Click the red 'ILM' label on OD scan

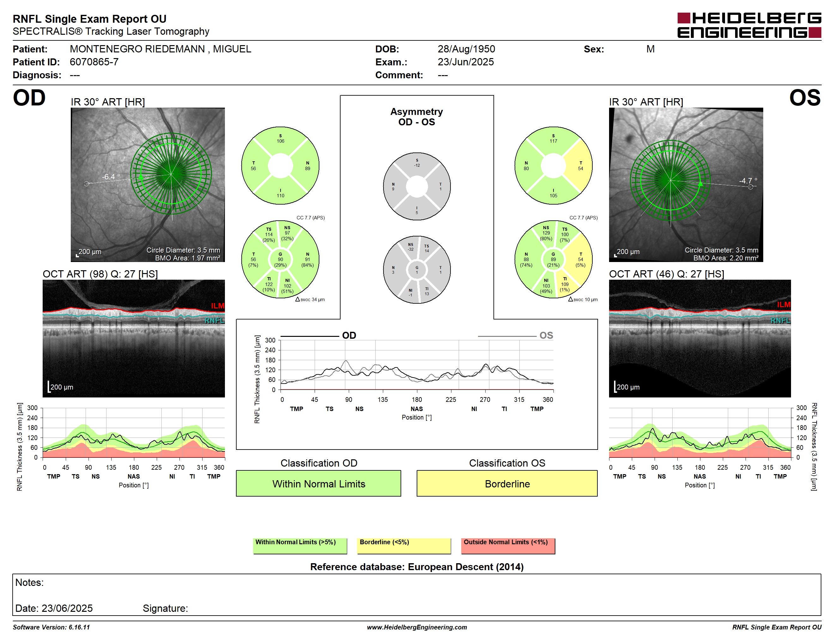218,306
